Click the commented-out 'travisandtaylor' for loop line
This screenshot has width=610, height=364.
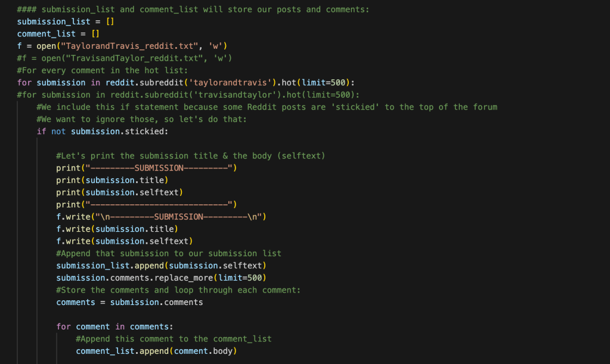[188, 95]
